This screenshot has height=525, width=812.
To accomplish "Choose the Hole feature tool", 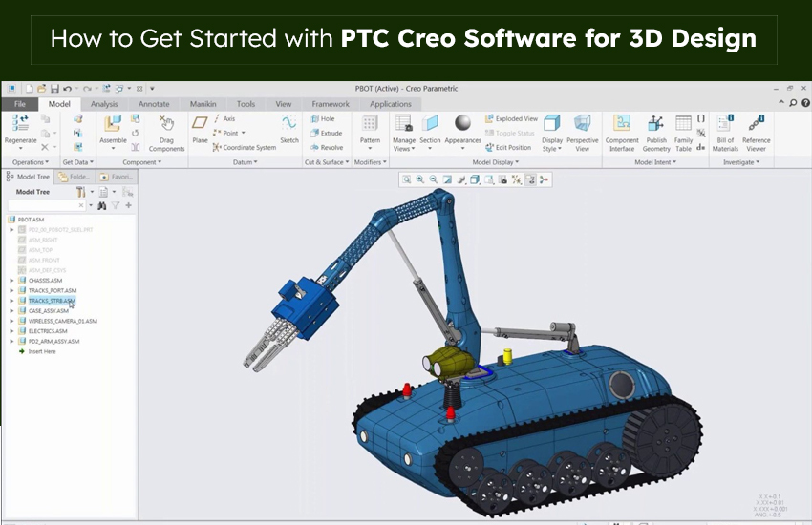I will point(323,118).
